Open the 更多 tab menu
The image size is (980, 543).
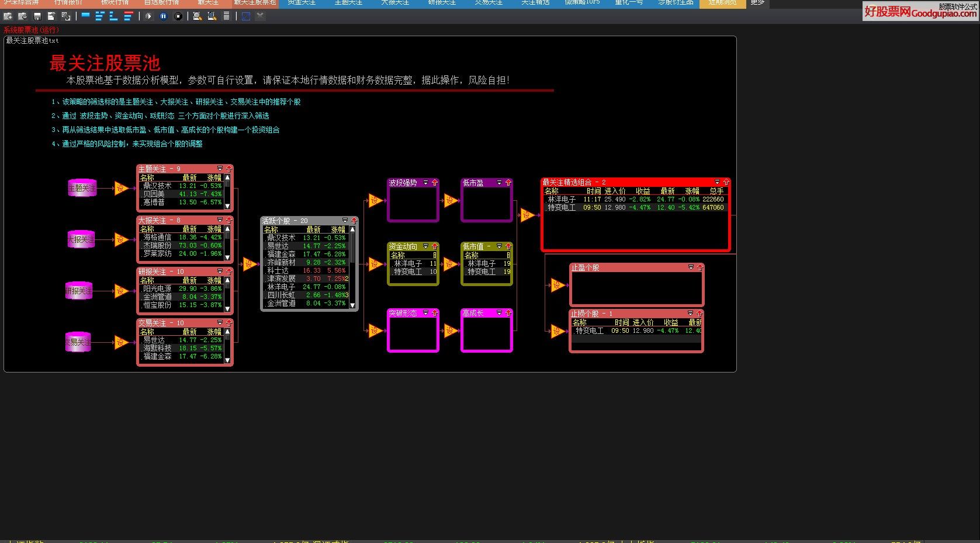[x=757, y=3]
